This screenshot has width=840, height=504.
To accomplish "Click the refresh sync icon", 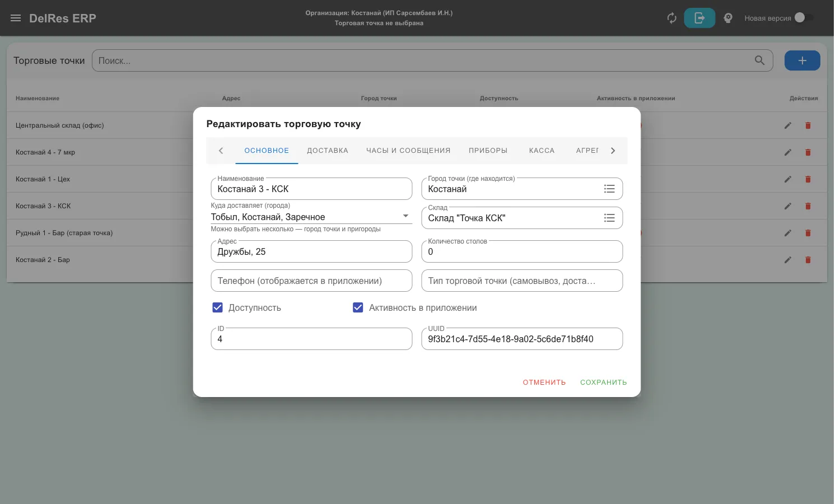I will coord(672,18).
